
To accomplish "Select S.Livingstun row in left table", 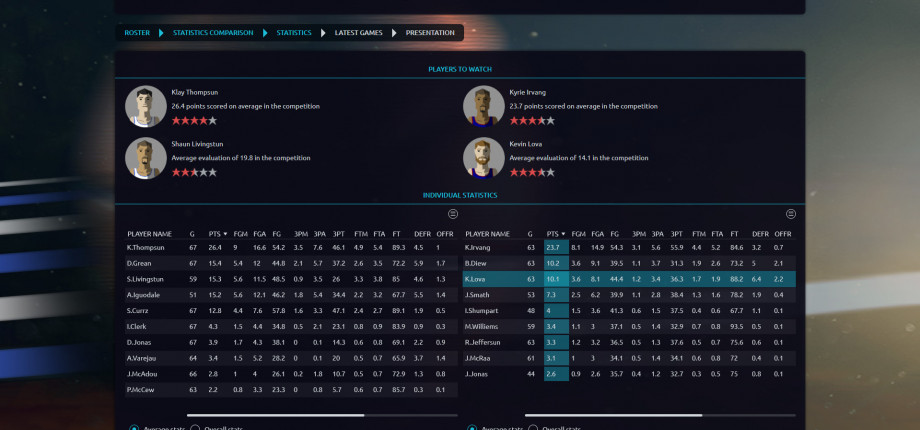I will coord(291,279).
